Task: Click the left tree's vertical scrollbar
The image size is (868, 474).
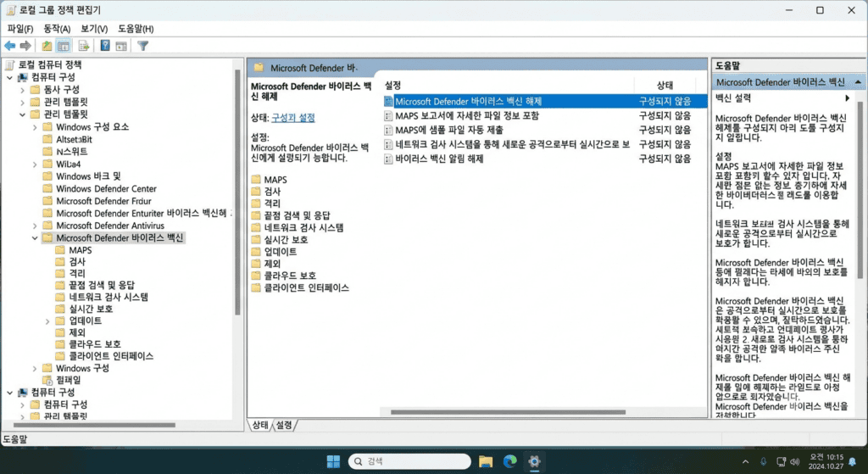Action: [x=238, y=192]
